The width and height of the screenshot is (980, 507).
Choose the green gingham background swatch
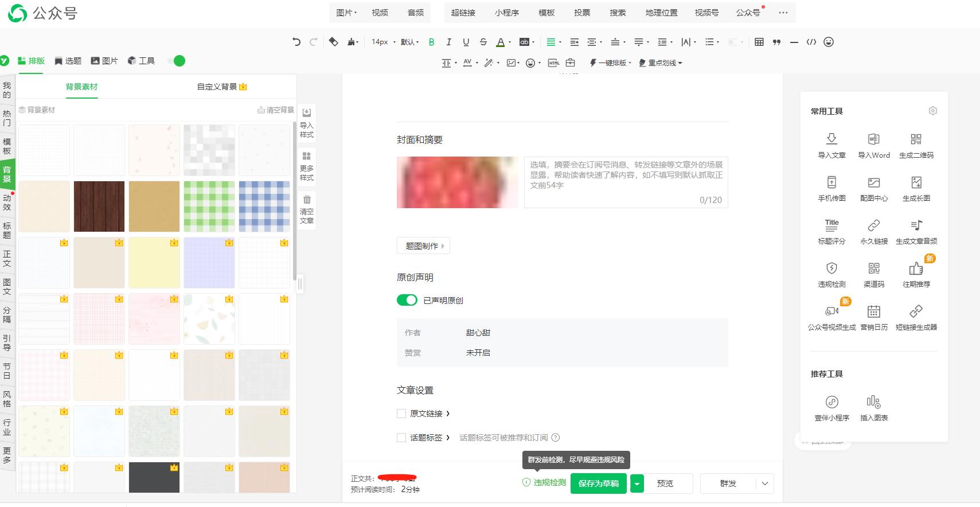(209, 206)
